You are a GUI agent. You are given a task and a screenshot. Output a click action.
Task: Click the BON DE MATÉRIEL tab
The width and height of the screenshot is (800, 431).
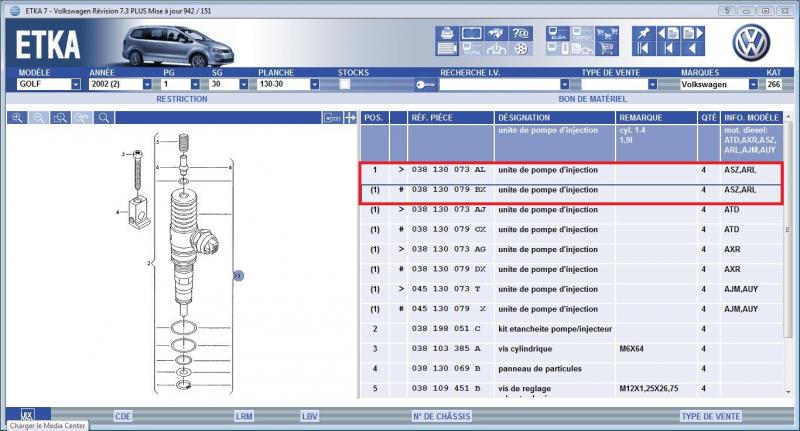(x=592, y=99)
